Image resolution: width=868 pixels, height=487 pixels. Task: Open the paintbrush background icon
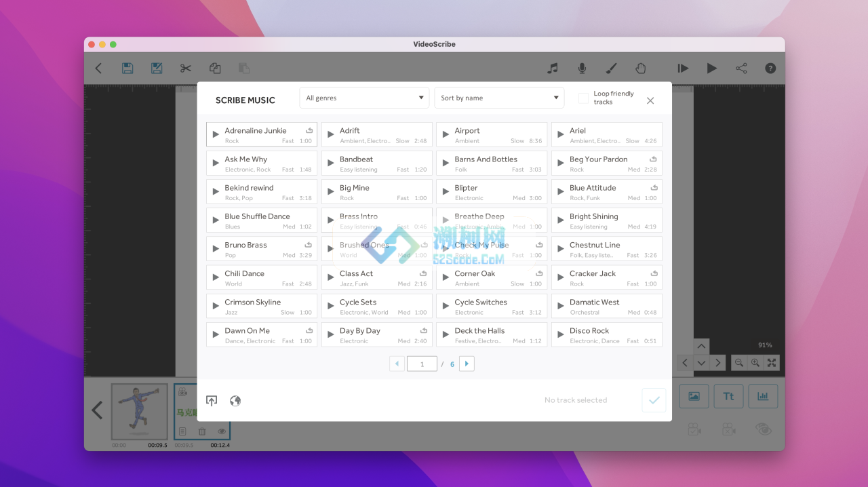(611, 68)
